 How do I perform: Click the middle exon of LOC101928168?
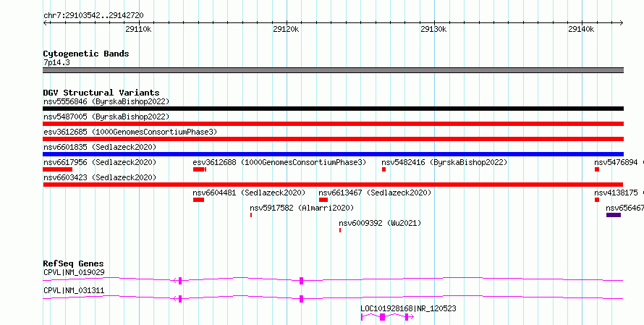[x=382, y=317]
